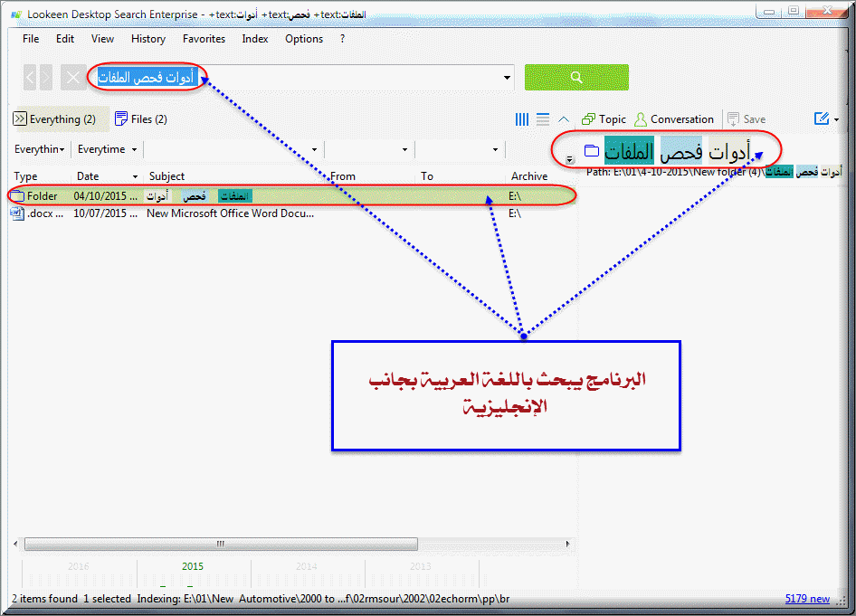Click the 10/07/2015 date of the .docx row
The image size is (856, 616).
(105, 213)
